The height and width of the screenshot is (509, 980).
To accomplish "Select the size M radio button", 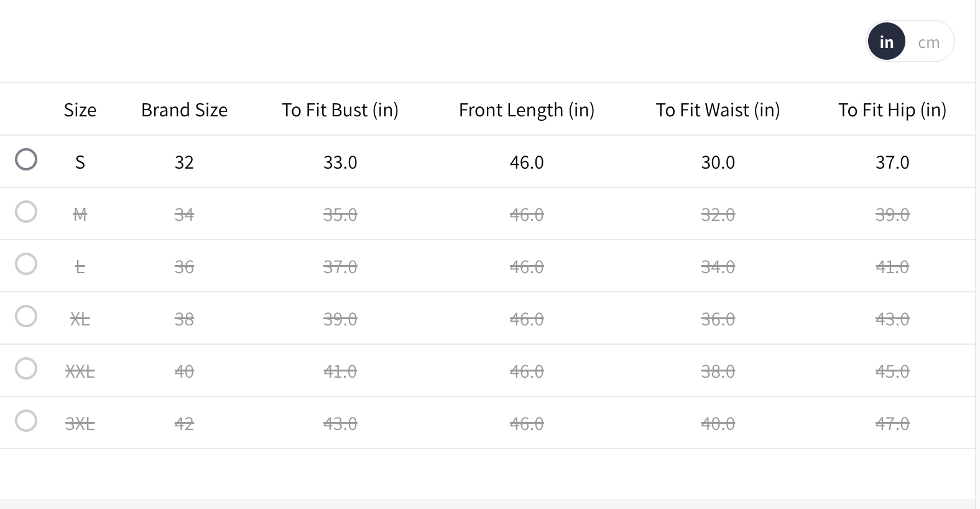I will tap(26, 212).
